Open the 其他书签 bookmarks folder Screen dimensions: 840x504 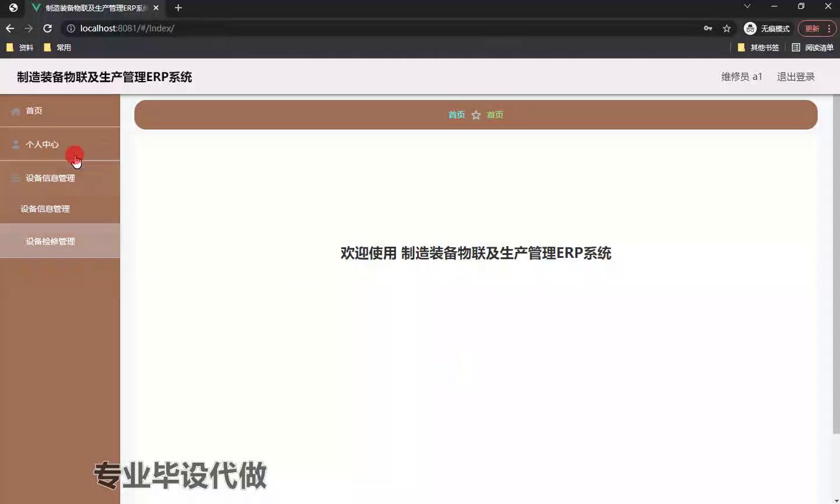(x=758, y=48)
